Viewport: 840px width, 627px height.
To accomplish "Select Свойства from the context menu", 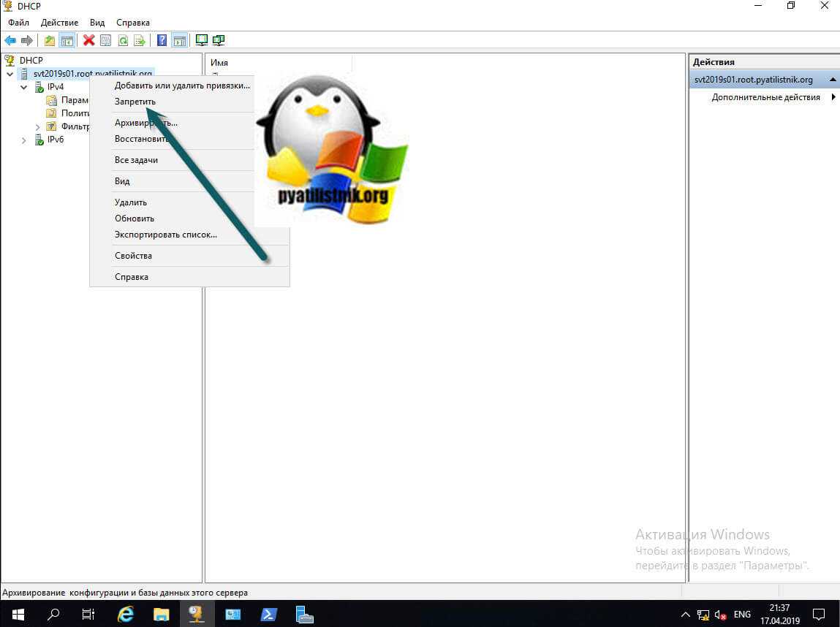I will tap(133, 256).
